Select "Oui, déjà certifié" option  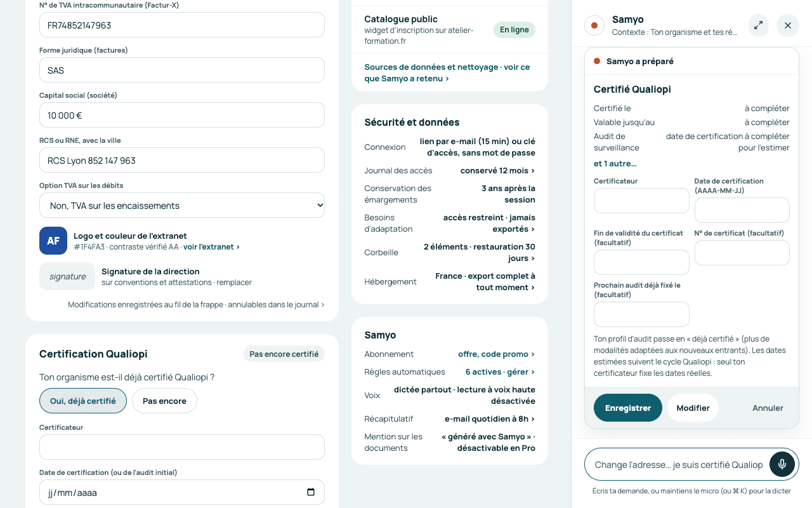[83, 401]
